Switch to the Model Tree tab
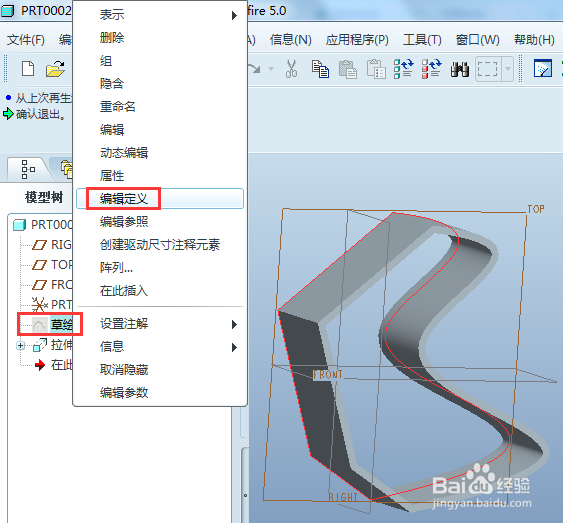 28,169
